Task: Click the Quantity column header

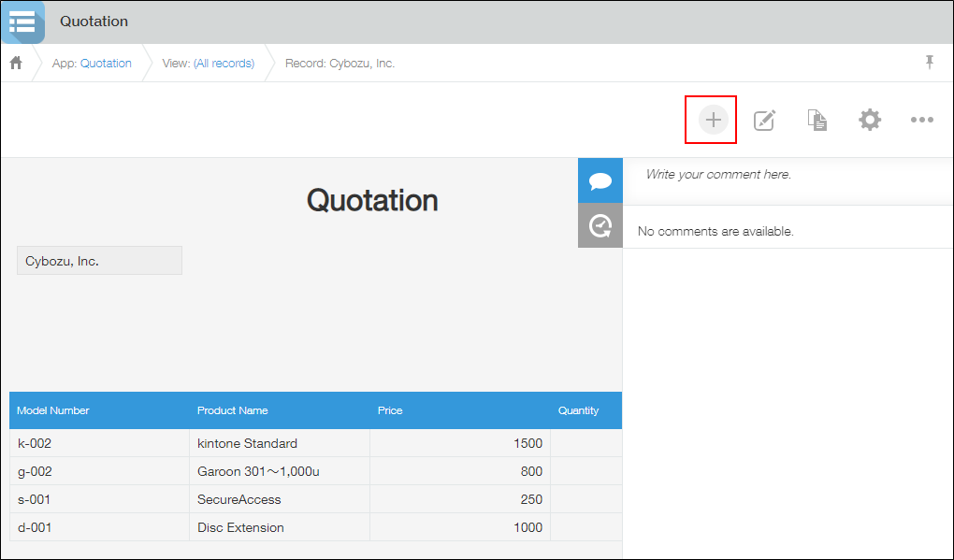Action: 578,409
